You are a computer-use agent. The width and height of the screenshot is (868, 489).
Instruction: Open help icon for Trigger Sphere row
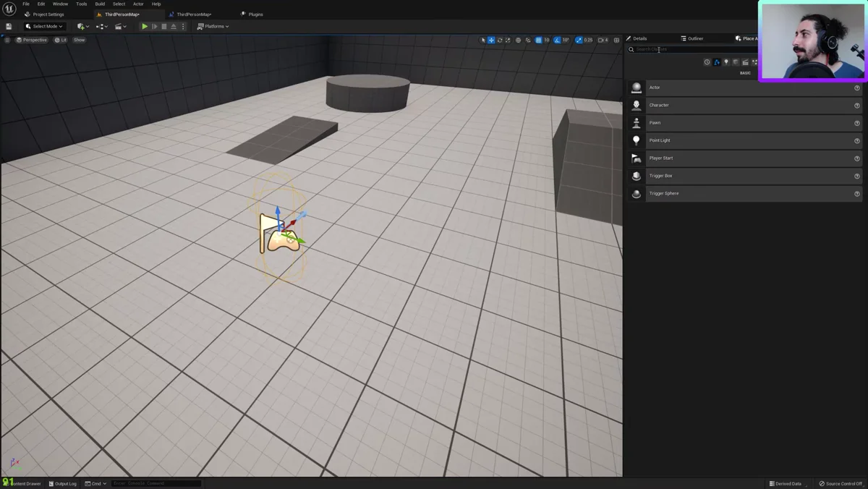[x=857, y=194]
